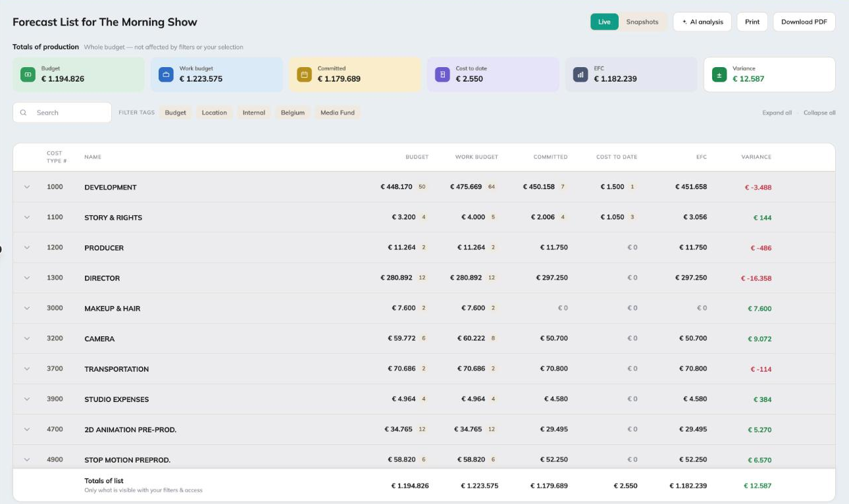Click Collapse all link

click(819, 113)
